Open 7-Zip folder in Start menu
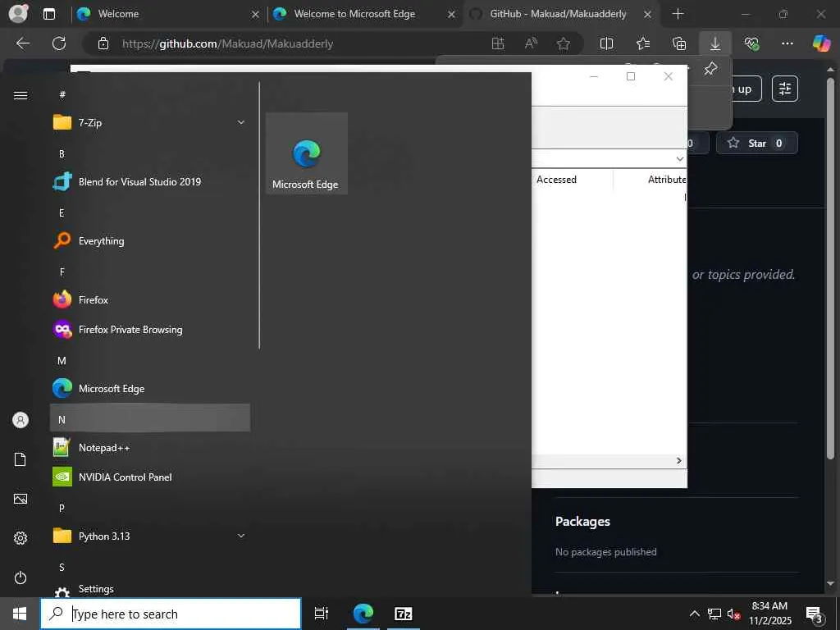The image size is (840, 630). tap(150, 123)
